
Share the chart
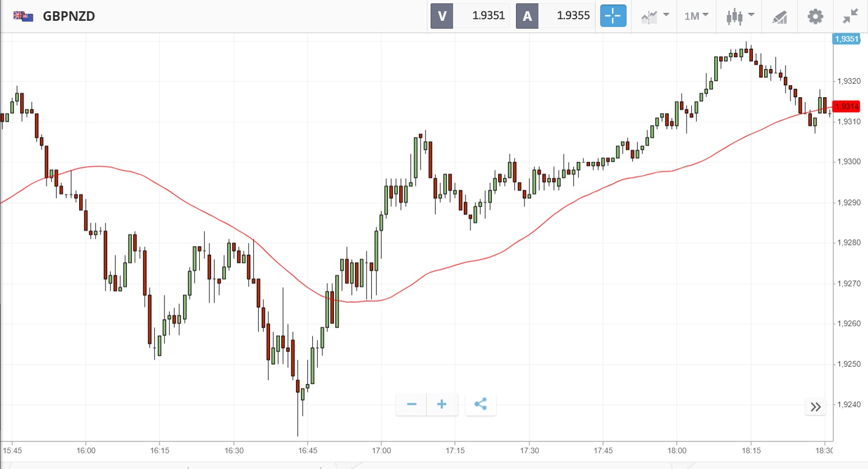coord(481,404)
